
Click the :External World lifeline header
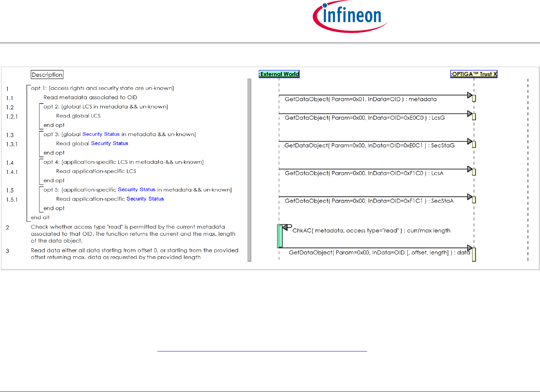pyautogui.click(x=279, y=74)
